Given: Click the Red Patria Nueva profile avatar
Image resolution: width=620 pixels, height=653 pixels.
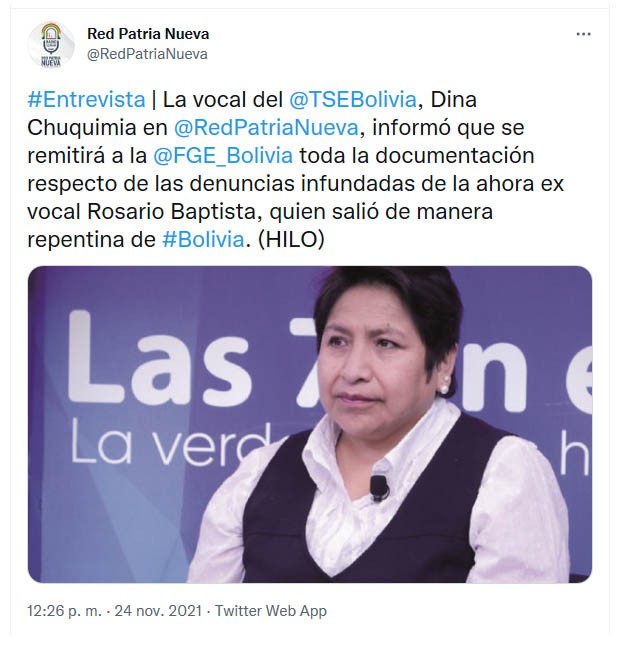Looking at the screenshot, I should (x=51, y=45).
